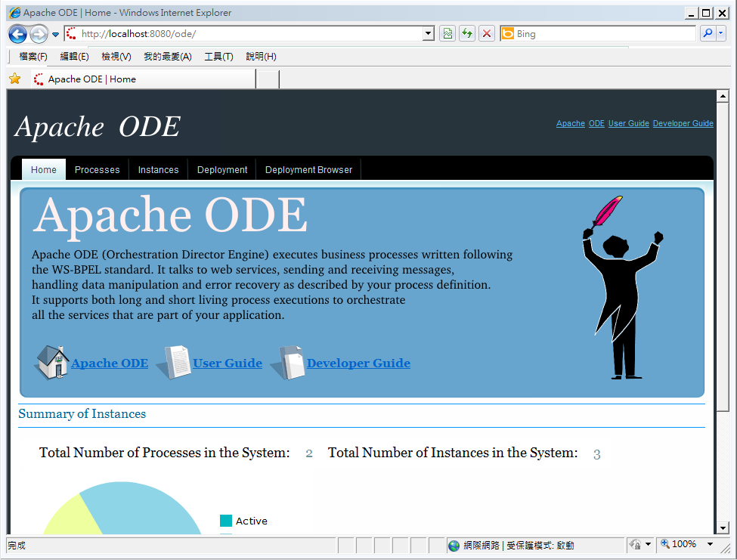Open the User Guide header link
Viewport: 737px width, 560px height.
628,123
